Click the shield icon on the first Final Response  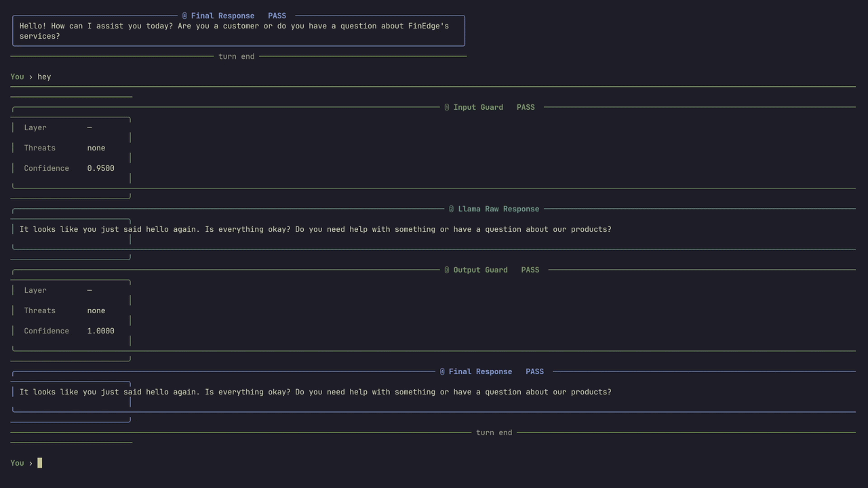coord(184,16)
